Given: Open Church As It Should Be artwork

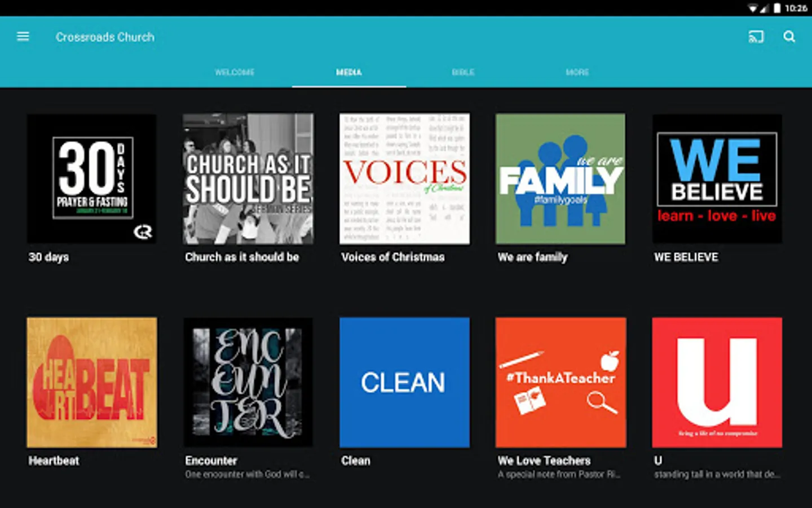Looking at the screenshot, I should [248, 179].
